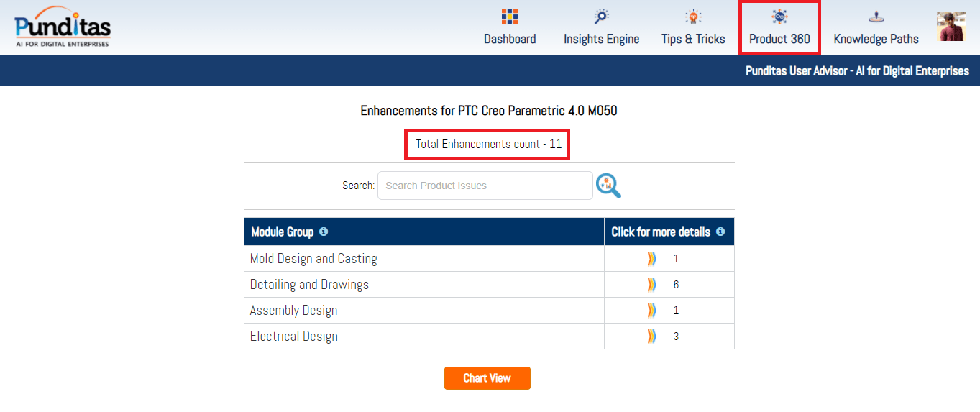Screen dimensions: 980x412
Task: Select the Detailing and Drawings row name
Action: tap(309, 285)
